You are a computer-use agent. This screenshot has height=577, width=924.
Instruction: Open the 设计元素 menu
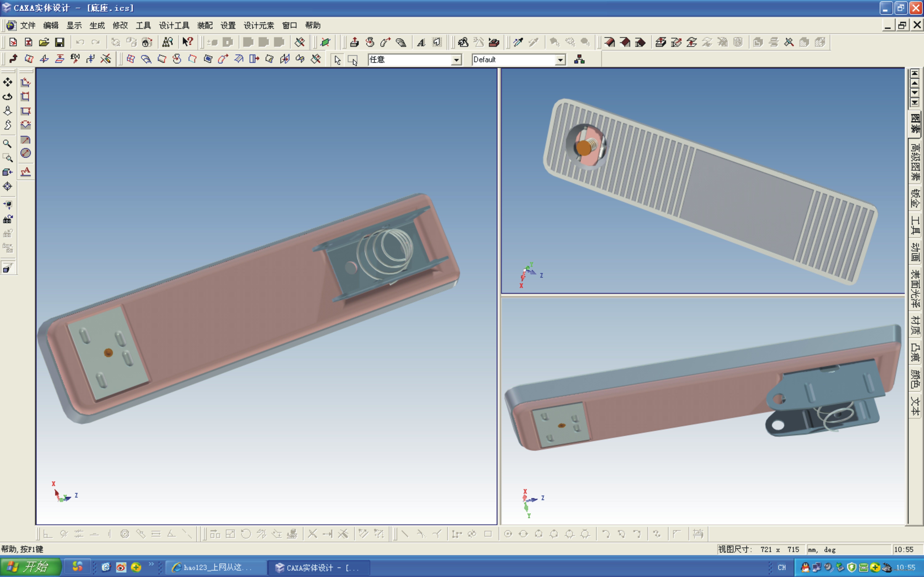pyautogui.click(x=259, y=25)
